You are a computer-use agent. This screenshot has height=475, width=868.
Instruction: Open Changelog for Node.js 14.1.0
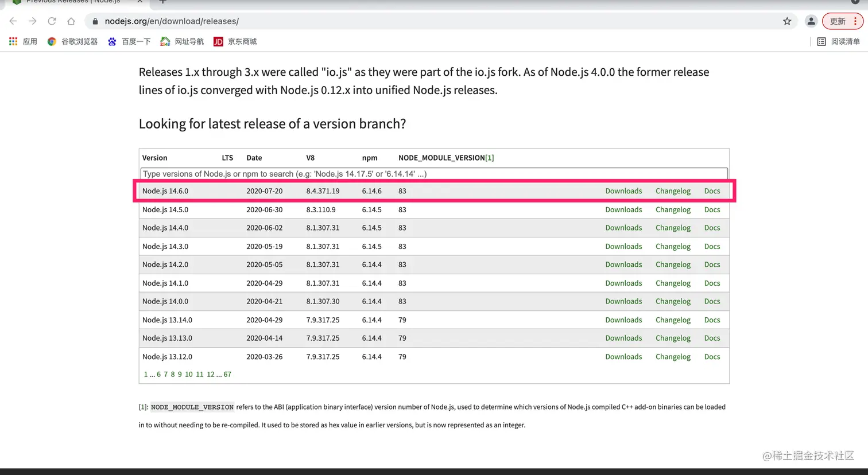673,283
